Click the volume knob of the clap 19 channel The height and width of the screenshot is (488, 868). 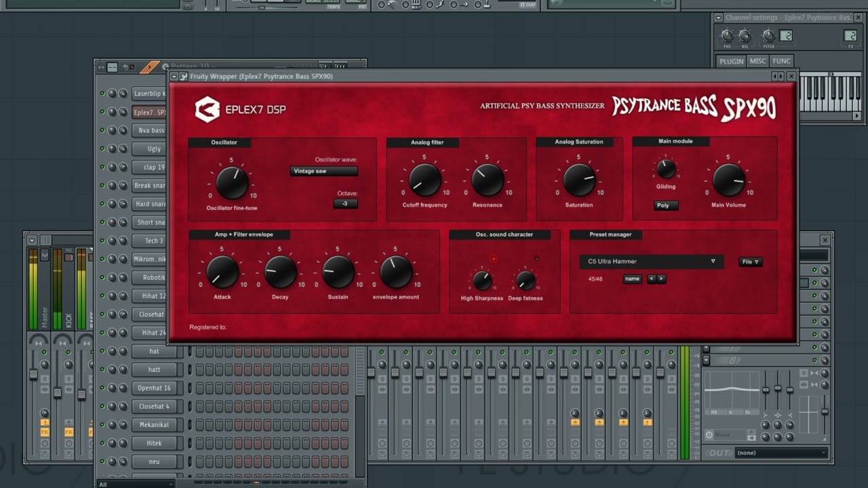click(x=123, y=167)
